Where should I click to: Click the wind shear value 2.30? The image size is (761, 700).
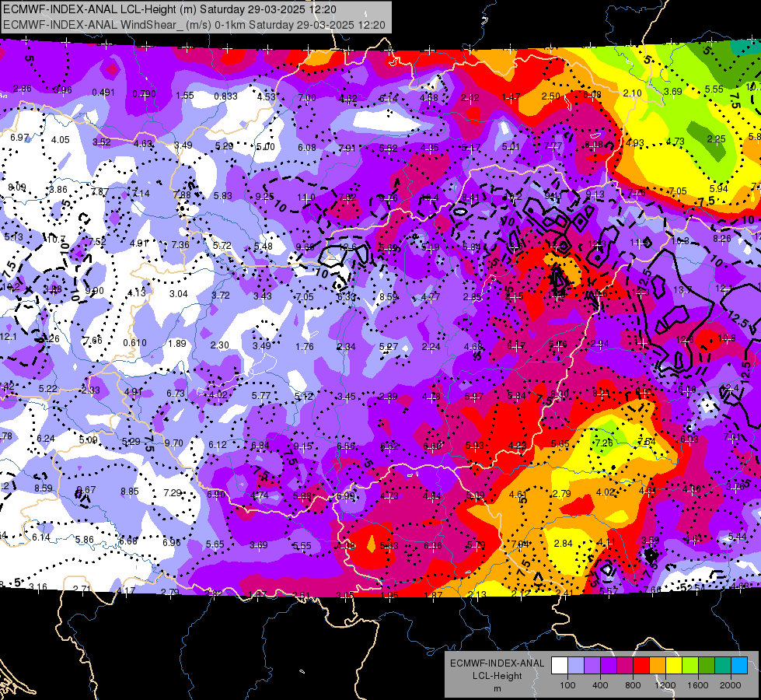click(219, 345)
